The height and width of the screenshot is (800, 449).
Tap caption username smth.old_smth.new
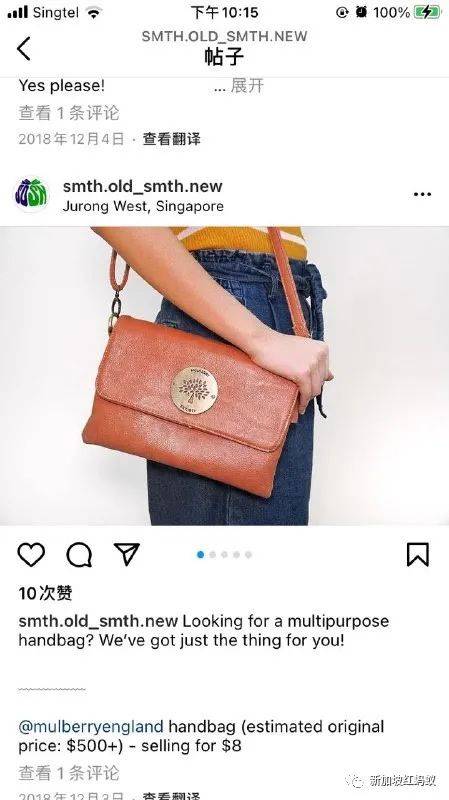point(98,621)
